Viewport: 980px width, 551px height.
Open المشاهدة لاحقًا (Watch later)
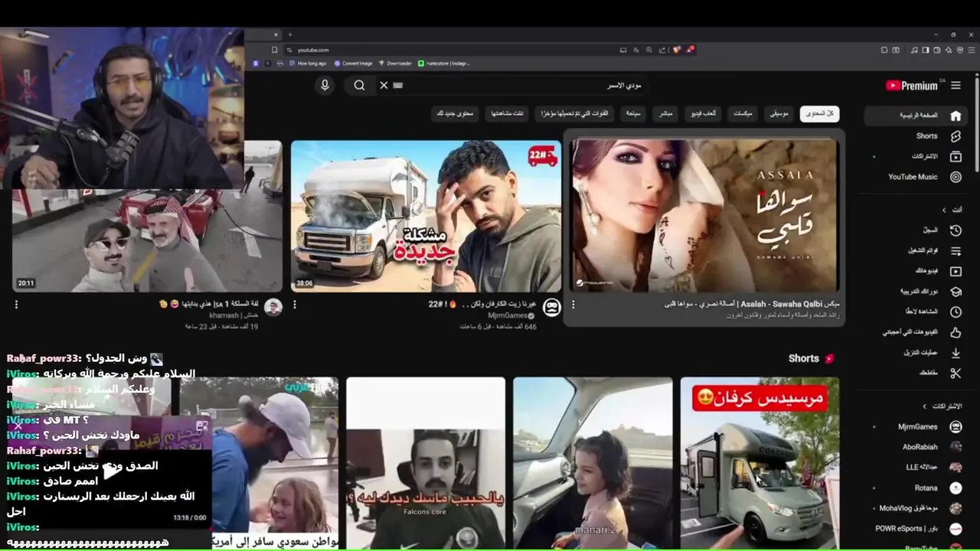click(914, 311)
